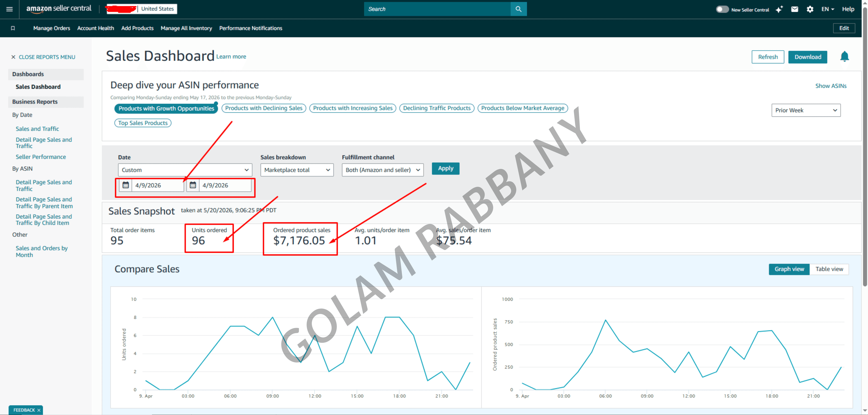This screenshot has height=415, width=868.
Task: Click the Apply button
Action: pyautogui.click(x=446, y=169)
